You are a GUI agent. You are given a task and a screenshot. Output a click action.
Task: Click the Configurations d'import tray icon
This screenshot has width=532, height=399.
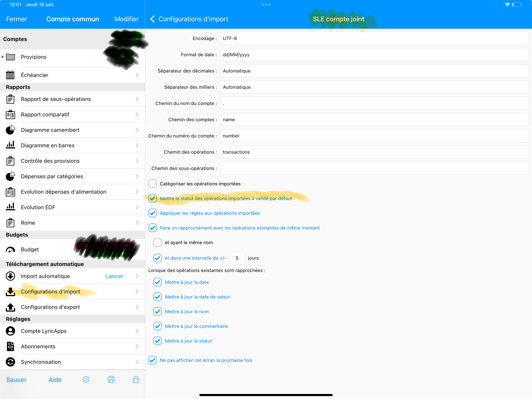[x=10, y=292]
